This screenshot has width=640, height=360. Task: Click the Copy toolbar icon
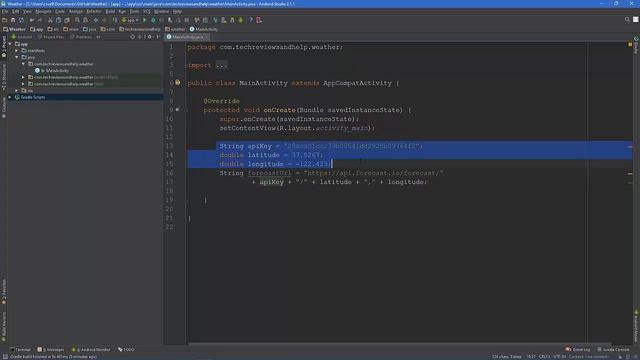pyautogui.click(x=58, y=20)
